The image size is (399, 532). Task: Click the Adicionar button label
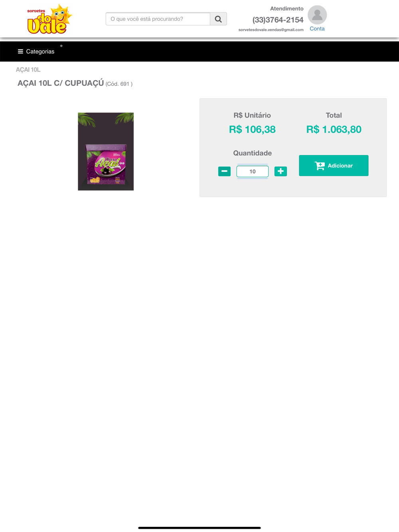click(x=340, y=166)
